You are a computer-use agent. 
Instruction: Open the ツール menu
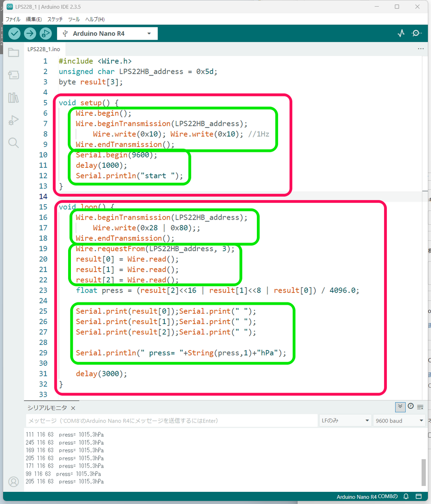[x=74, y=19]
